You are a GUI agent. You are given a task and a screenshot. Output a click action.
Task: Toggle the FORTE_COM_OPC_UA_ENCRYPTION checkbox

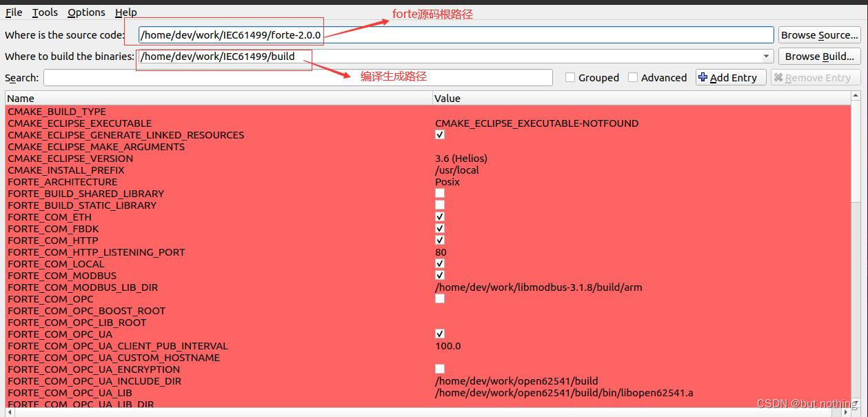pyautogui.click(x=439, y=369)
